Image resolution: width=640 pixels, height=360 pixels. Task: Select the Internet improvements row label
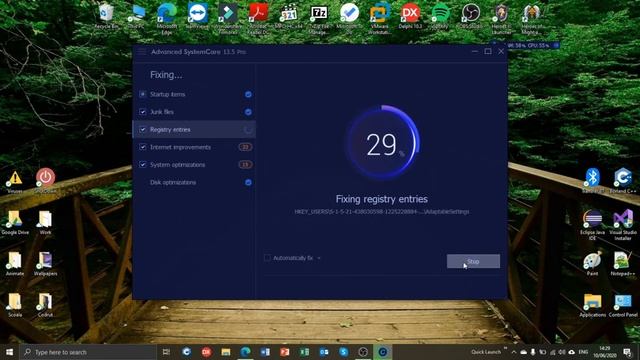click(180, 147)
